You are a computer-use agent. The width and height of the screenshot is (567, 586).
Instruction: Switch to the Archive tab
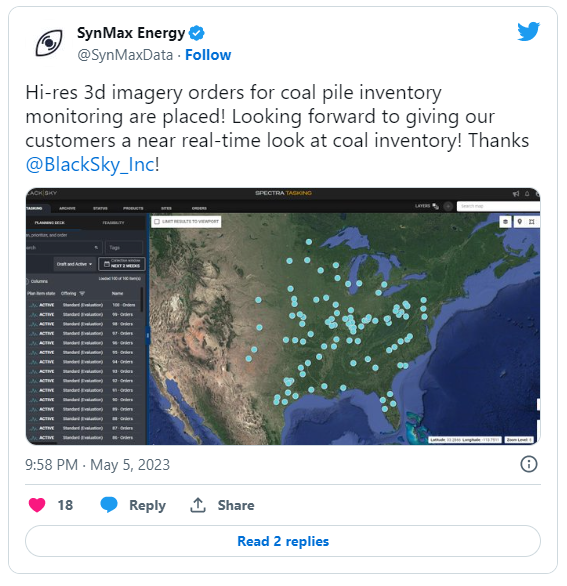click(x=67, y=208)
